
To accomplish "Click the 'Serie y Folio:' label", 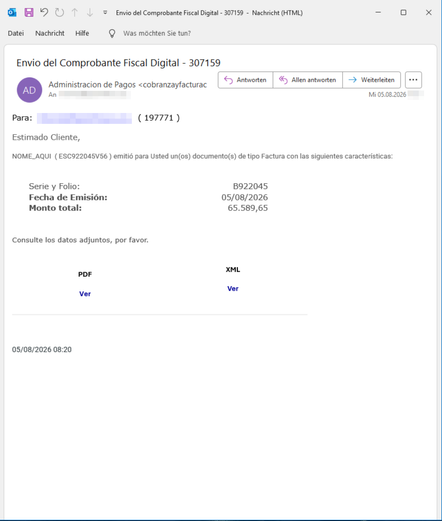I will click(54, 186).
